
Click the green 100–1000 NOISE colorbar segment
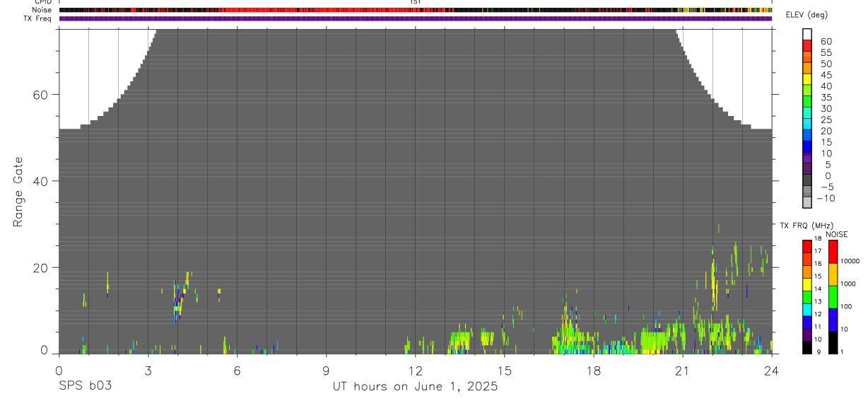pos(833,297)
